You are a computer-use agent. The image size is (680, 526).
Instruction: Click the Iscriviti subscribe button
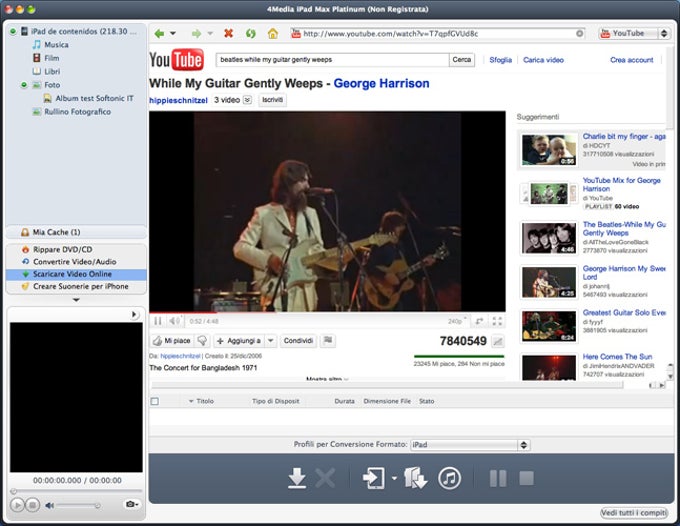(x=272, y=100)
